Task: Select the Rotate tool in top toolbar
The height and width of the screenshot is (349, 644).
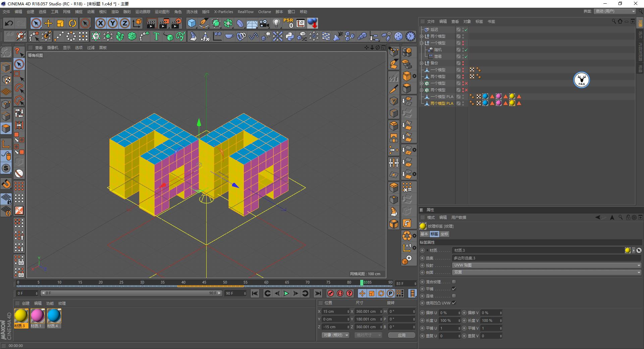Action: coord(72,23)
